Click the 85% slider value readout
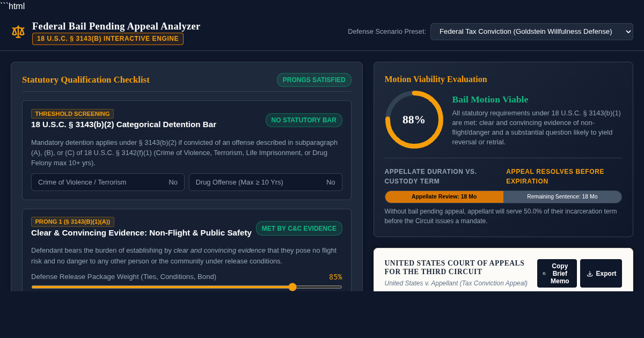Image resolution: width=644 pixels, height=338 pixels. coord(335,277)
